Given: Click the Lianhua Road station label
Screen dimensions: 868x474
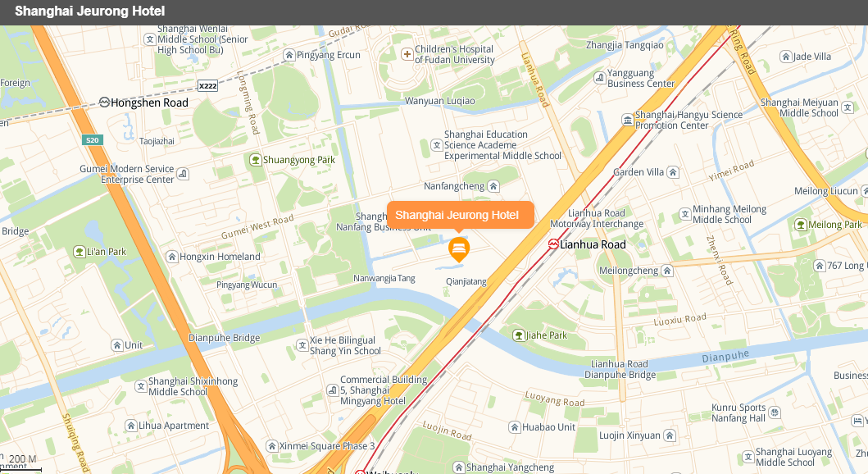Looking at the screenshot, I should pyautogui.click(x=593, y=244).
